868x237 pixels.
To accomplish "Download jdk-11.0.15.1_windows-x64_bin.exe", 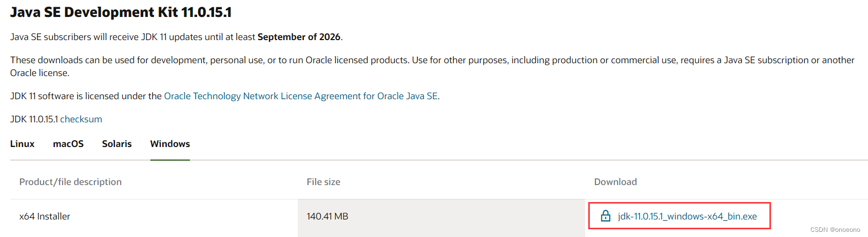I will click(x=687, y=216).
